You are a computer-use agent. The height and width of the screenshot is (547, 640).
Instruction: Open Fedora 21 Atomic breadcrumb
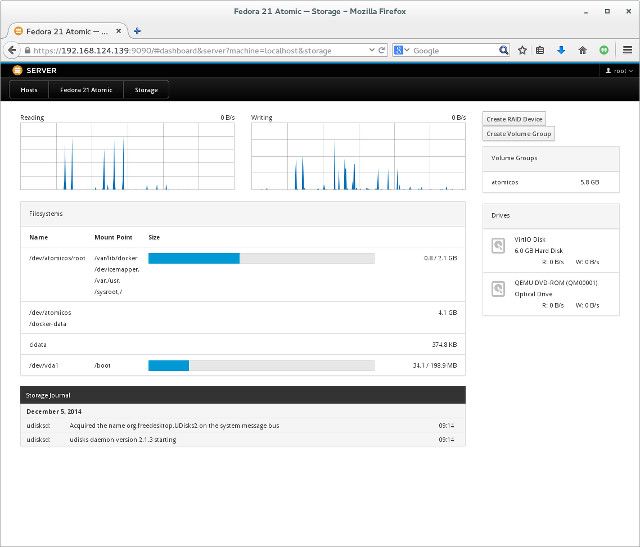[x=86, y=90]
